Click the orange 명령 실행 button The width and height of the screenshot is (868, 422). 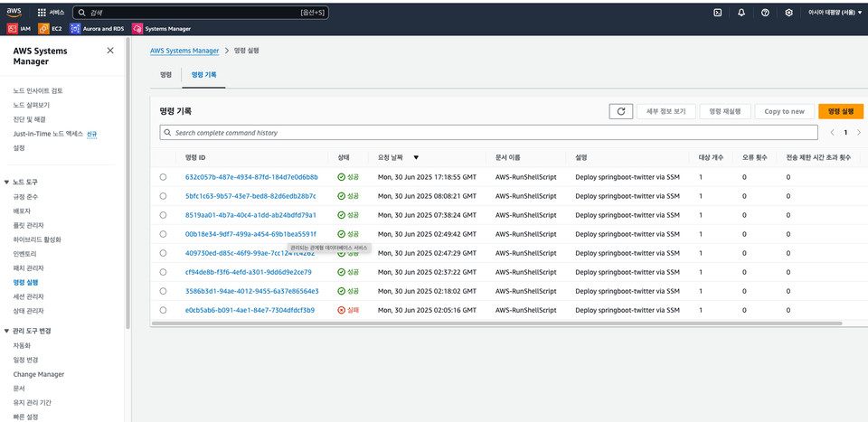tap(841, 111)
